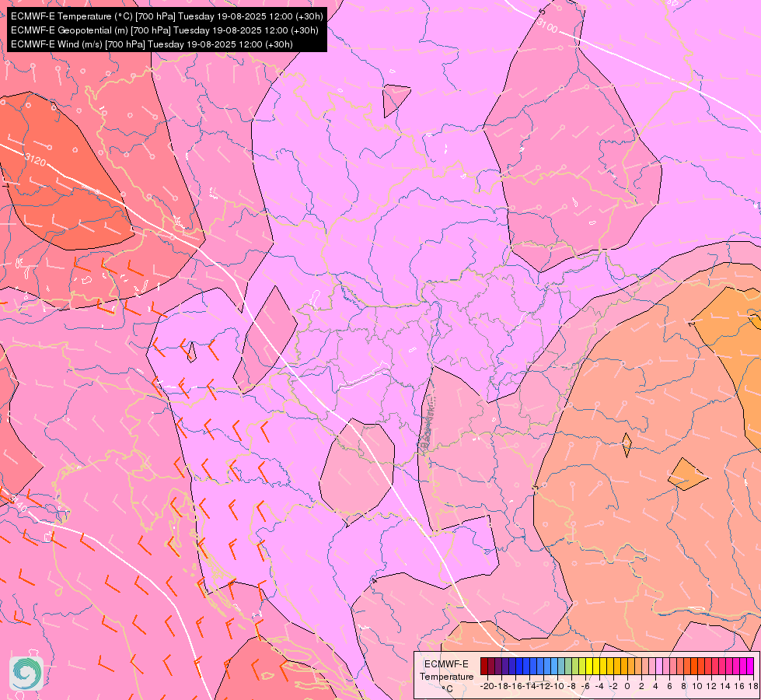The image size is (761, 700).
Task: Click the legend value 4
Action: pos(656,687)
